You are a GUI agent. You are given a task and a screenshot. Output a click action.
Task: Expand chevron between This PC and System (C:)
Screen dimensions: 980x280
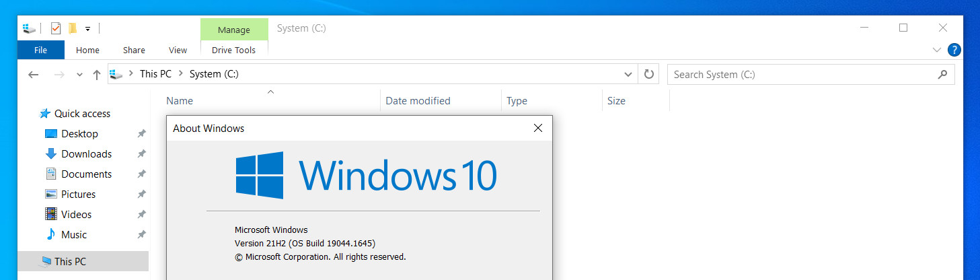point(180,74)
